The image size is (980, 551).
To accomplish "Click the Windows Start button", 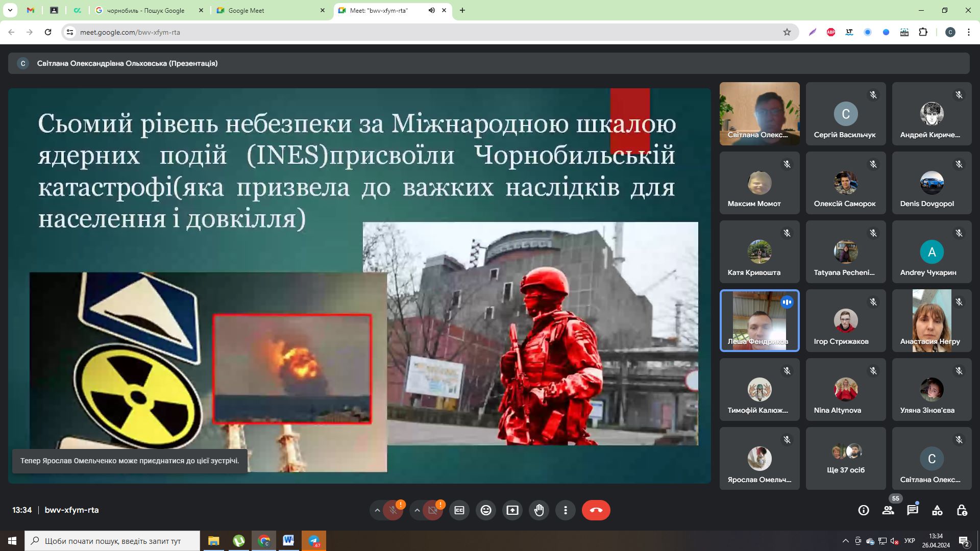I will coord(12,541).
